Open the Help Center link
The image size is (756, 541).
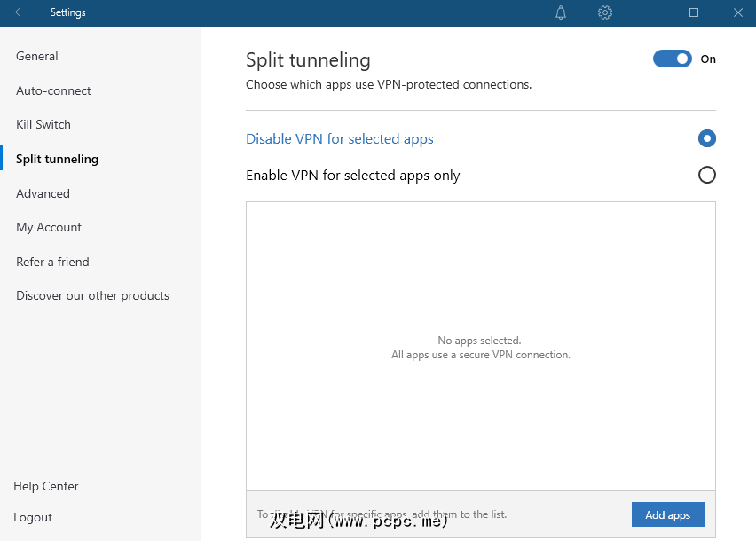[x=46, y=486]
